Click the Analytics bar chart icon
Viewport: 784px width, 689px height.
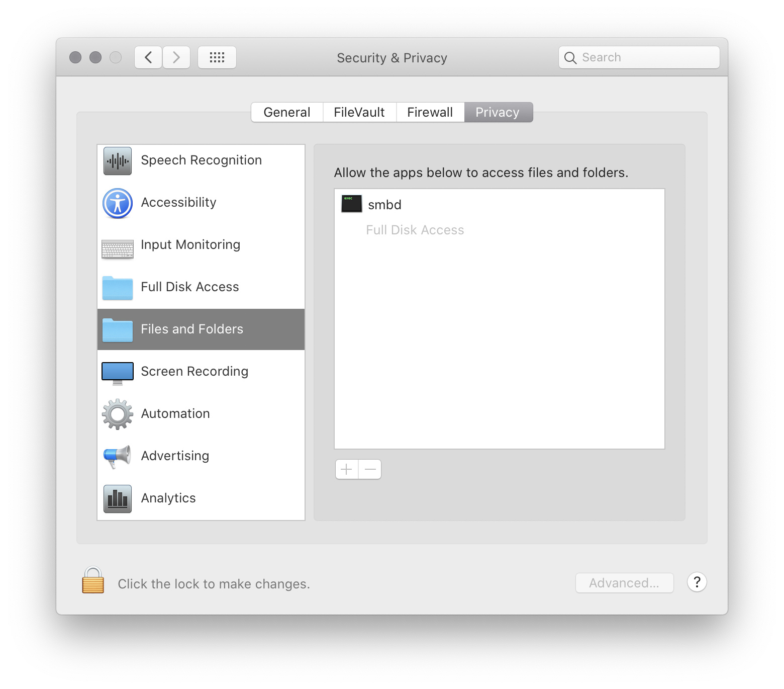click(x=118, y=499)
